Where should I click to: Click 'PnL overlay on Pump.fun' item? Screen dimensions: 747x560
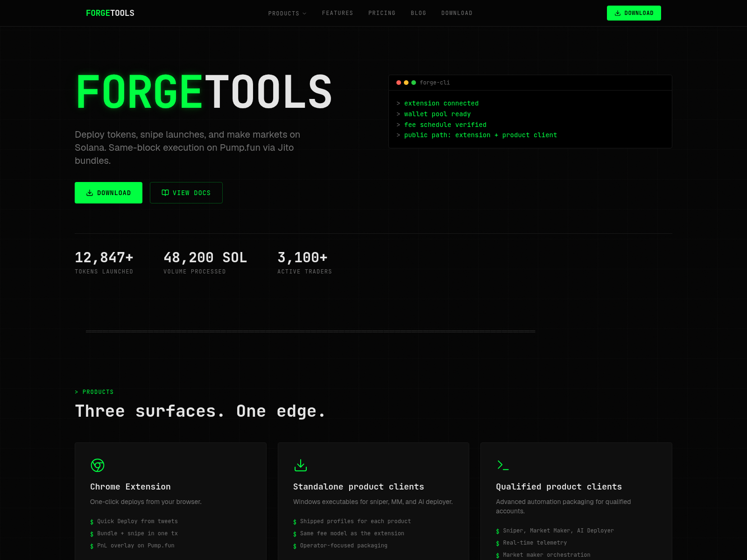click(x=136, y=546)
